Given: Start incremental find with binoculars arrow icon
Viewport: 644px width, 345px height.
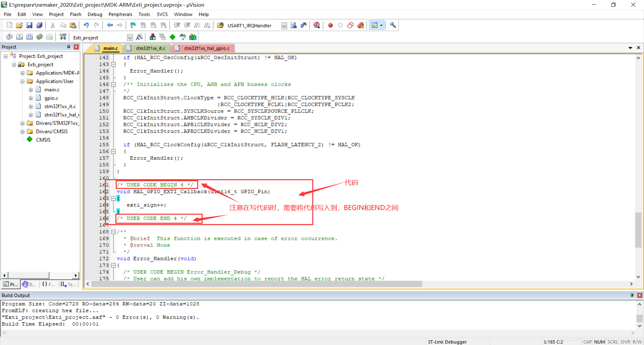Looking at the screenshot, I should [x=304, y=25].
